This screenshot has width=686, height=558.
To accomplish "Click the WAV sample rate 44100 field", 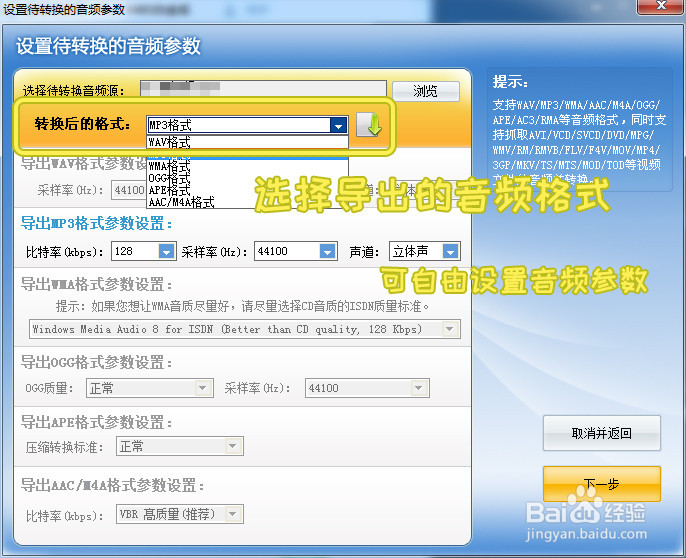I will click(x=129, y=190).
